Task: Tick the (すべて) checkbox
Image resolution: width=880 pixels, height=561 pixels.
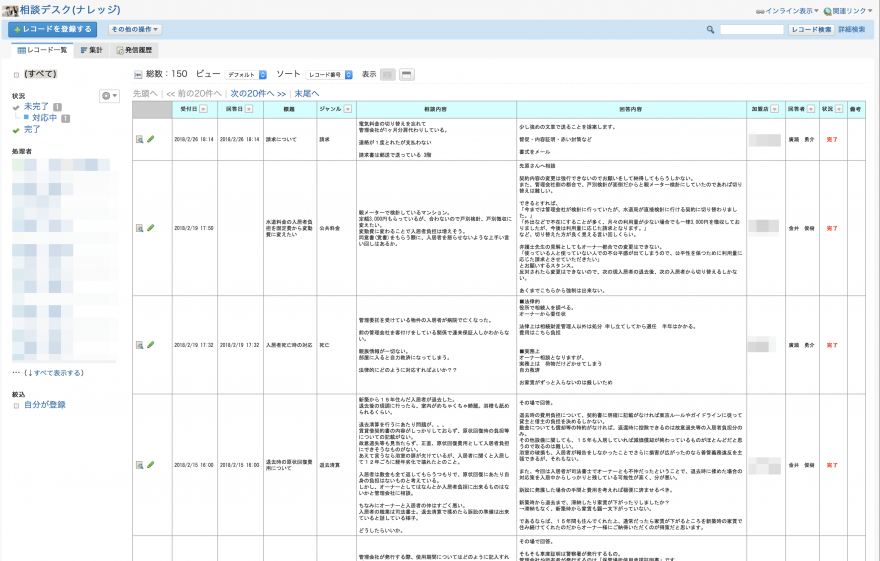Action: coord(16,75)
